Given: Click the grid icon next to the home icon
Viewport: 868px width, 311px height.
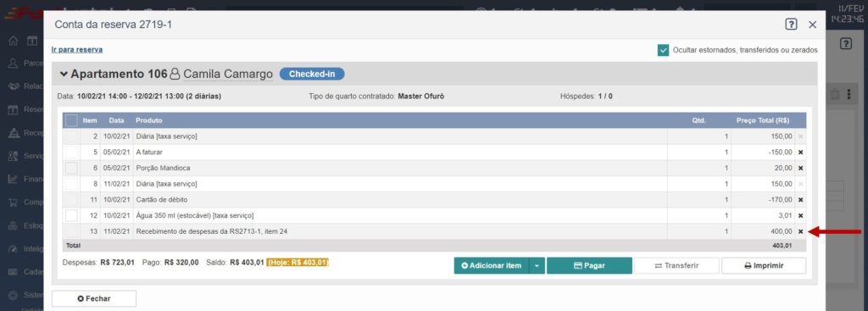Looking at the screenshot, I should tap(32, 41).
